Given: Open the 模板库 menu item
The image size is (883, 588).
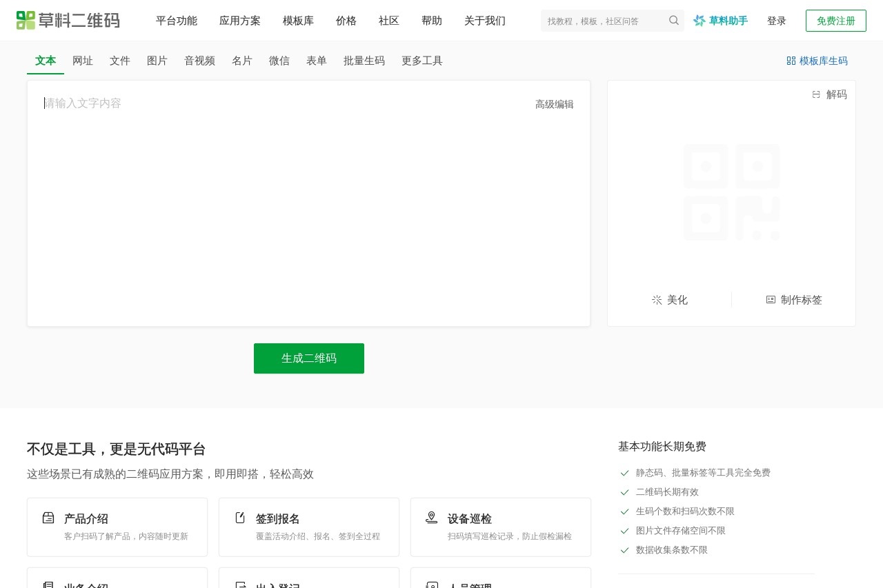Looking at the screenshot, I should [x=298, y=21].
